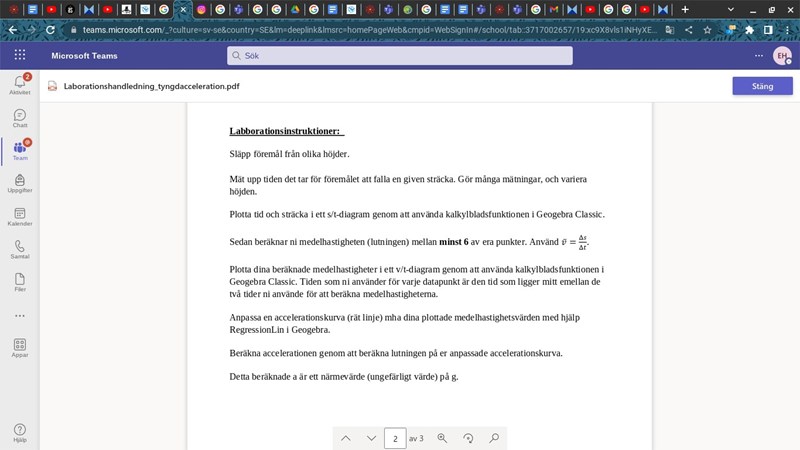Search within the PDF document
This screenshot has width=800, height=450.
pos(494,438)
